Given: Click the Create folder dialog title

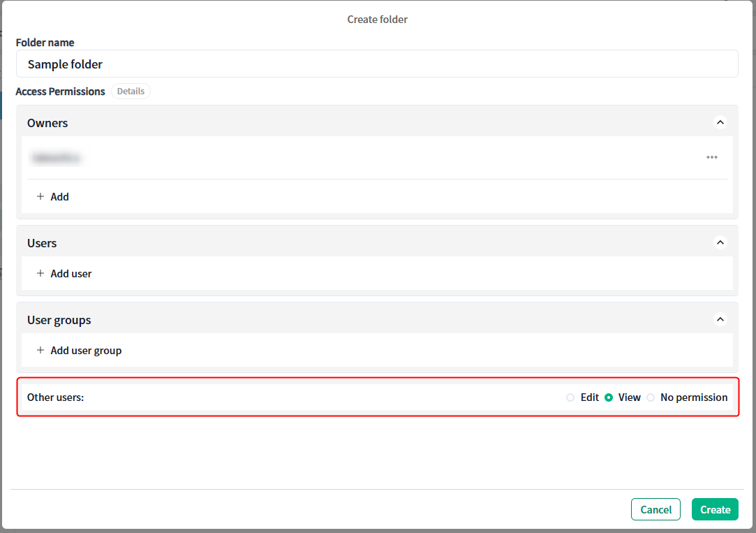Looking at the screenshot, I should click(378, 20).
